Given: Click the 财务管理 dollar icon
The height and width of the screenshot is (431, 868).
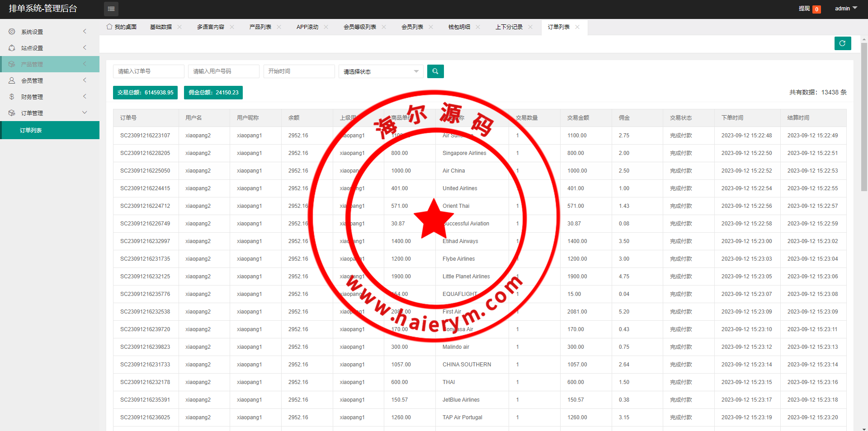Looking at the screenshot, I should 12,97.
